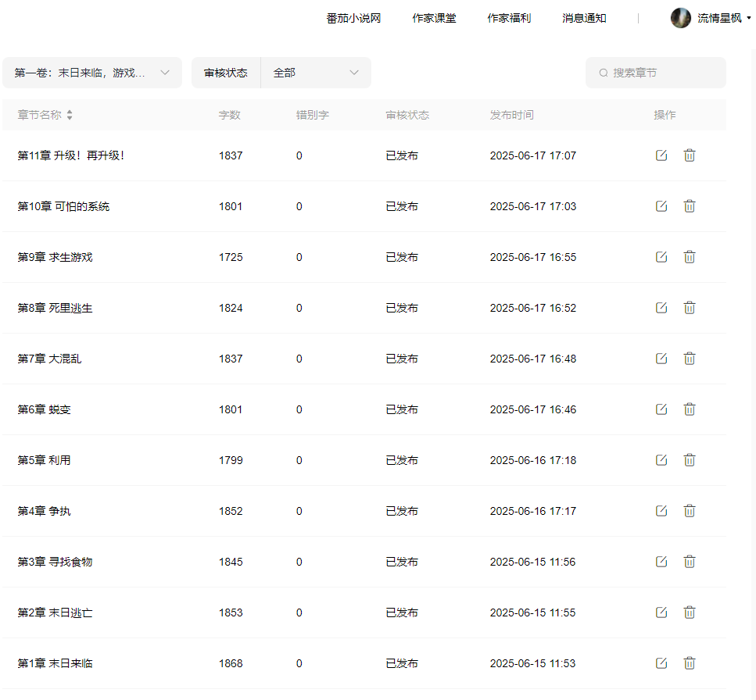This screenshot has width=756, height=700.
Task: Click edit icon for 第11章 升级！再升级！
Action: [661, 155]
